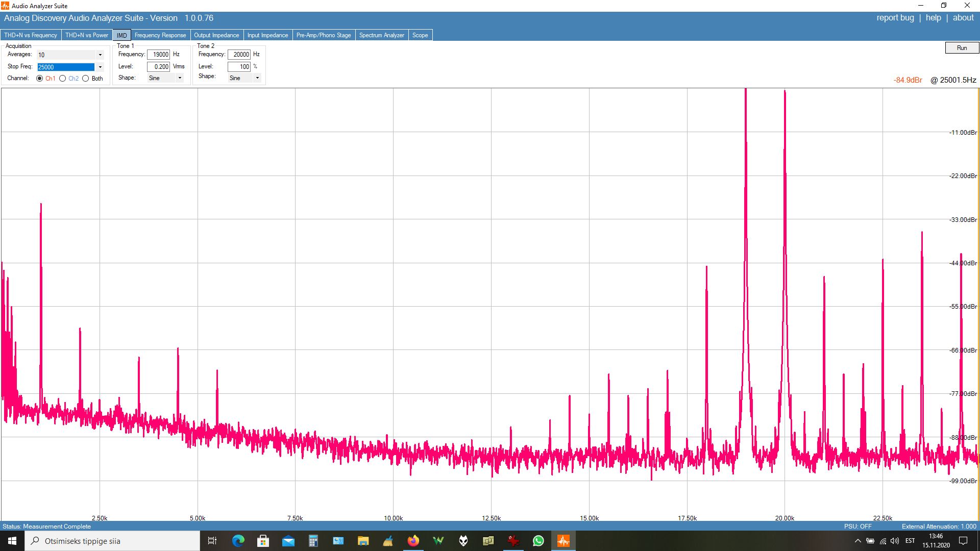Open the Tone 1 Shape dropdown
Screen dimensions: 980x551
pyautogui.click(x=180, y=78)
